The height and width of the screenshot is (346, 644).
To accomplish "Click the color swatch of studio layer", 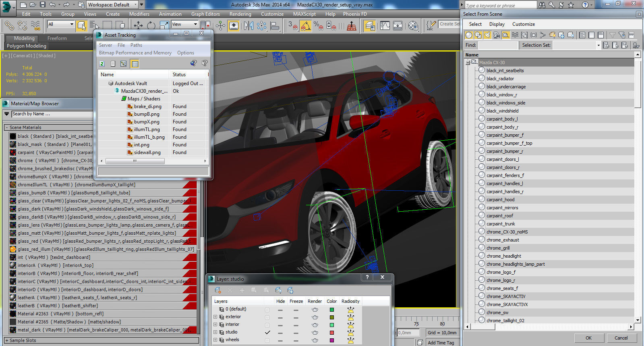I will (332, 333).
